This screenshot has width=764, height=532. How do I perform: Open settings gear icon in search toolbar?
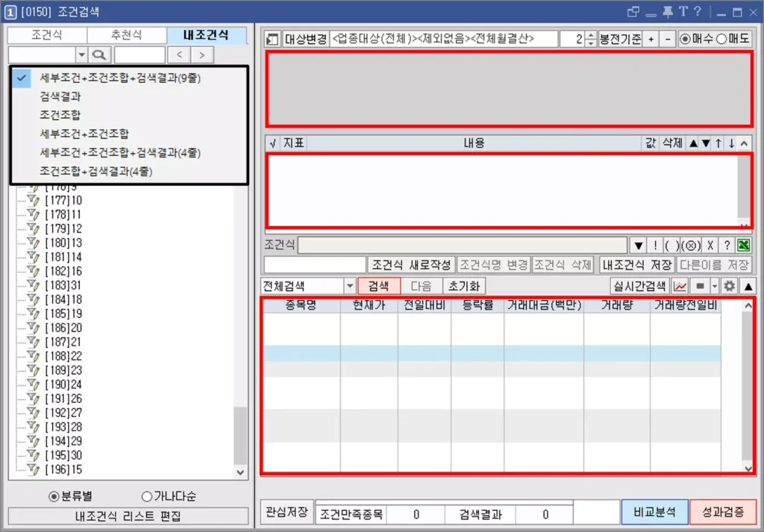click(730, 287)
